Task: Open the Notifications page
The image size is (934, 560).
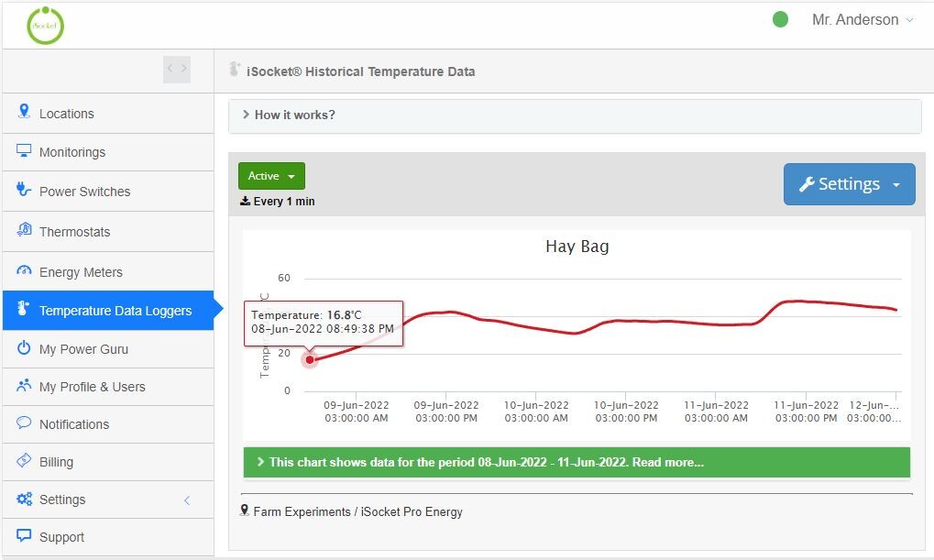Action: tap(108, 424)
